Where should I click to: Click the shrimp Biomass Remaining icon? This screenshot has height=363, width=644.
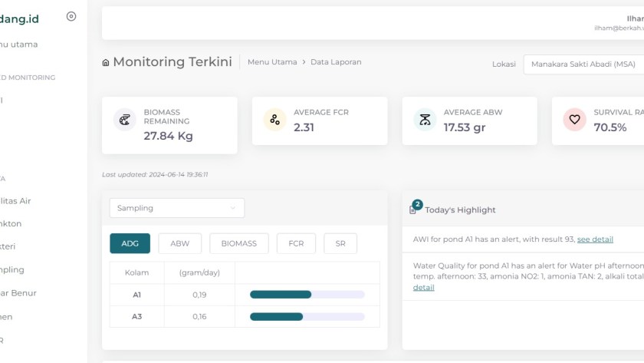(124, 120)
